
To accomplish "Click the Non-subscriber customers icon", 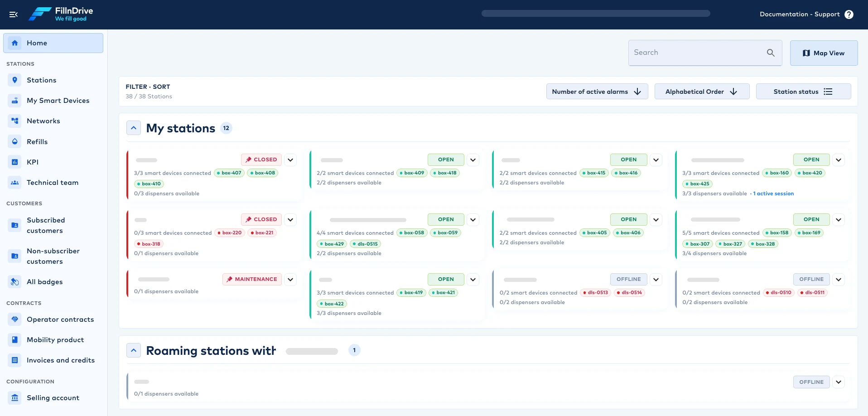I will coord(15,256).
